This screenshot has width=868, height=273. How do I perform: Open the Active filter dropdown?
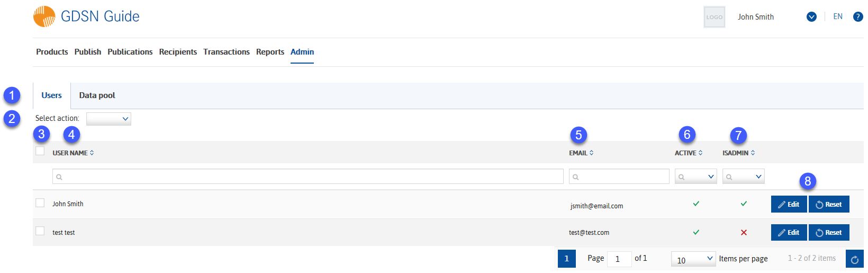click(x=696, y=177)
